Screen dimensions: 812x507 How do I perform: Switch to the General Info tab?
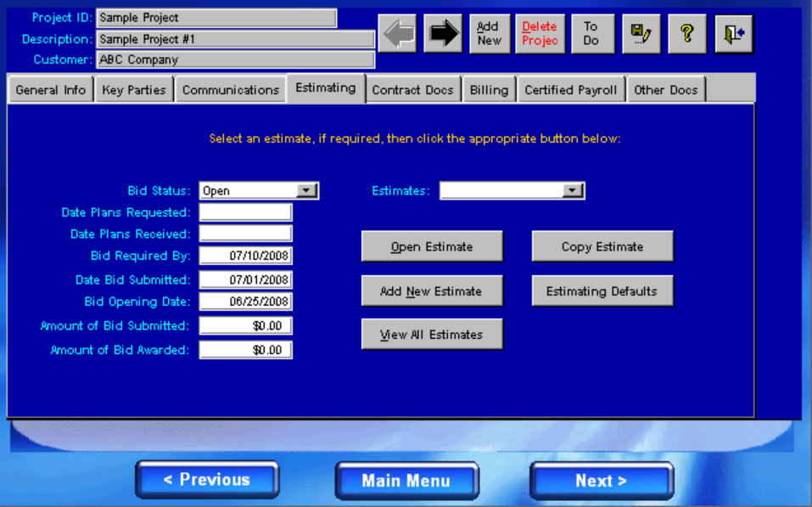pos(49,88)
